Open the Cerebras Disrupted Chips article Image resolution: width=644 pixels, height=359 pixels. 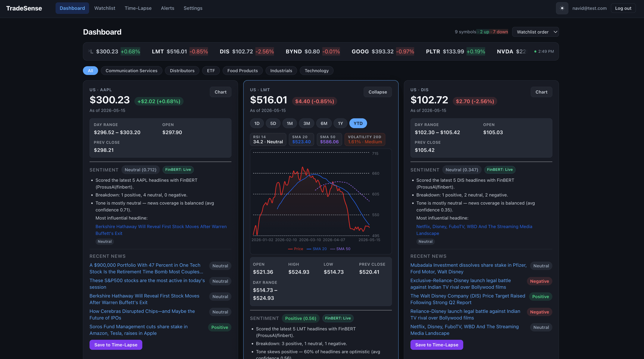click(x=142, y=315)
